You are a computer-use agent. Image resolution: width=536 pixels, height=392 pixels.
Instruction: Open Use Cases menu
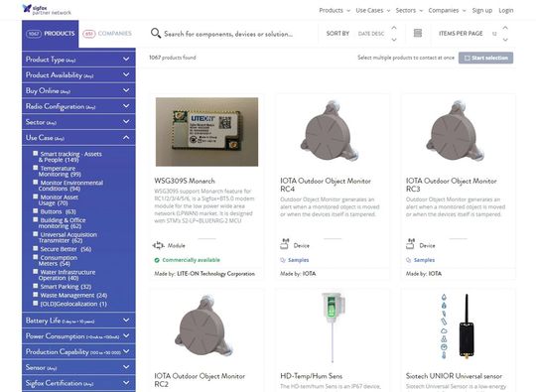(372, 10)
